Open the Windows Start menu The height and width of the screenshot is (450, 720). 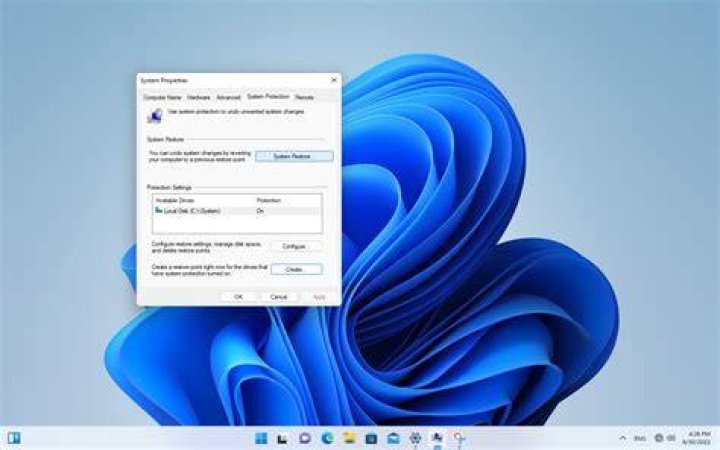(x=261, y=438)
